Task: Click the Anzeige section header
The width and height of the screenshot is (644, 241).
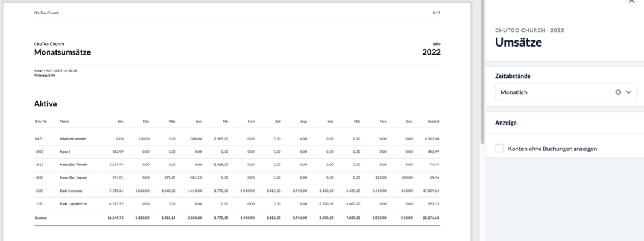Action: point(506,123)
